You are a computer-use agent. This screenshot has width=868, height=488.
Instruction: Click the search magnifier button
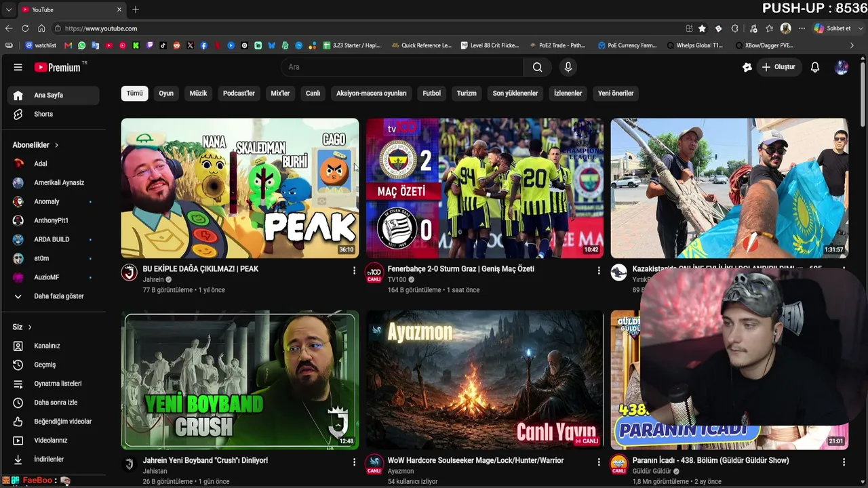537,67
